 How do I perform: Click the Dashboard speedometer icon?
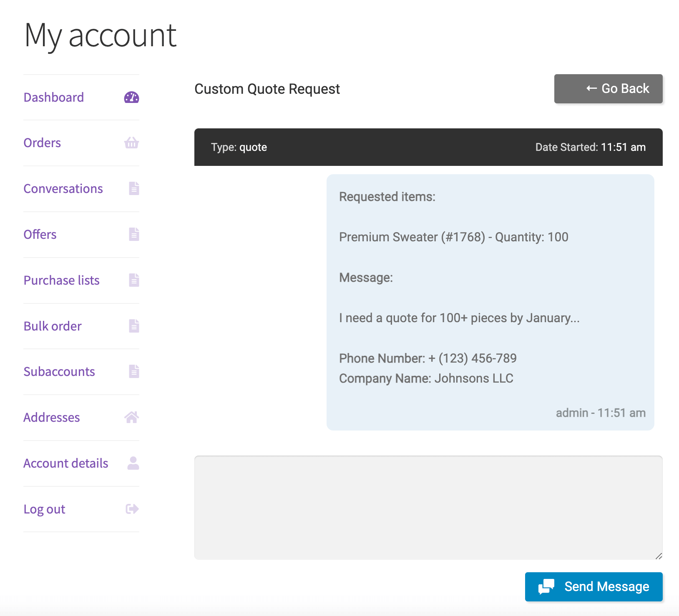131,98
